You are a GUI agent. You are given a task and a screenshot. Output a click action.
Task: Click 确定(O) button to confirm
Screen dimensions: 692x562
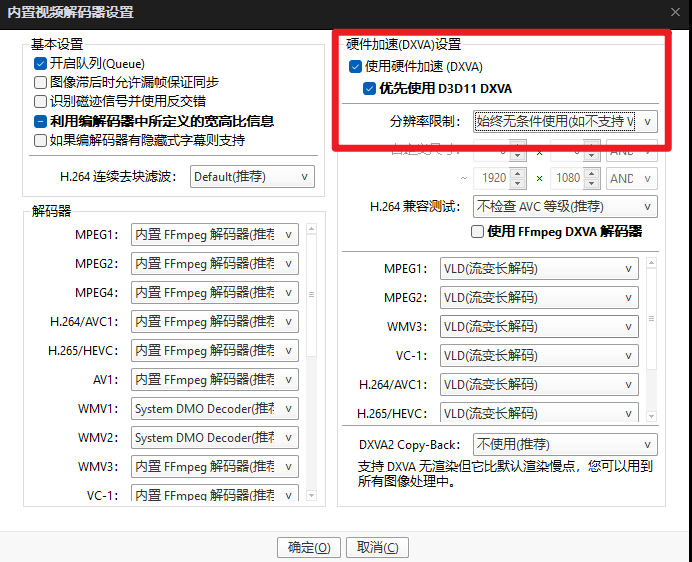[x=309, y=547]
